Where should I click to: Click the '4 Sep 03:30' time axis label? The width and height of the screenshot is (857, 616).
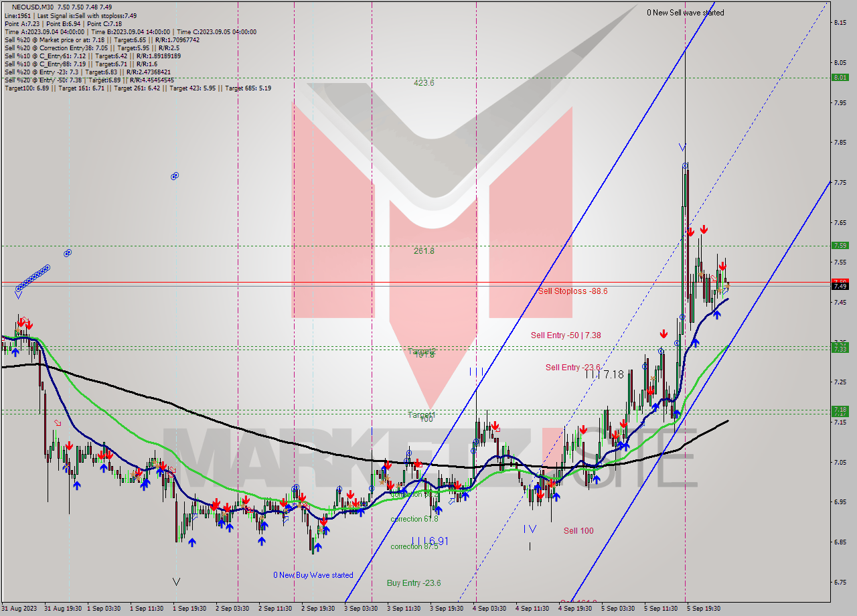[489, 609]
